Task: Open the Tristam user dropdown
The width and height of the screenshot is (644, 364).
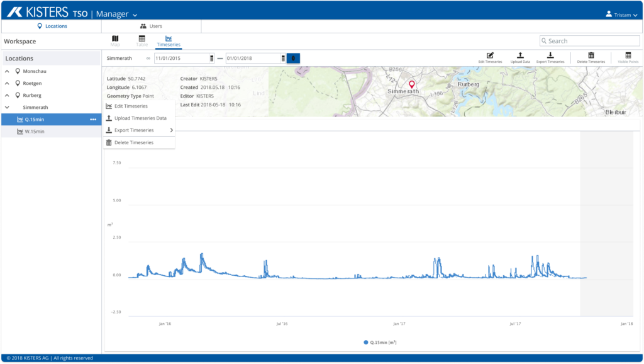Action: coord(620,14)
